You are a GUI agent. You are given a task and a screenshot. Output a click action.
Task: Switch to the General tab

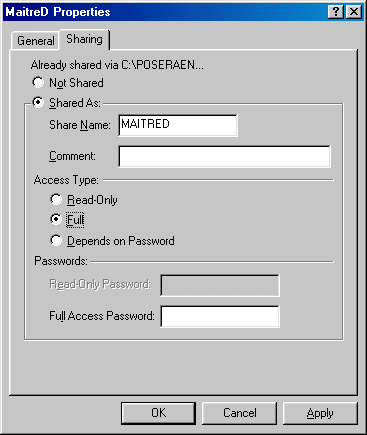pos(35,41)
